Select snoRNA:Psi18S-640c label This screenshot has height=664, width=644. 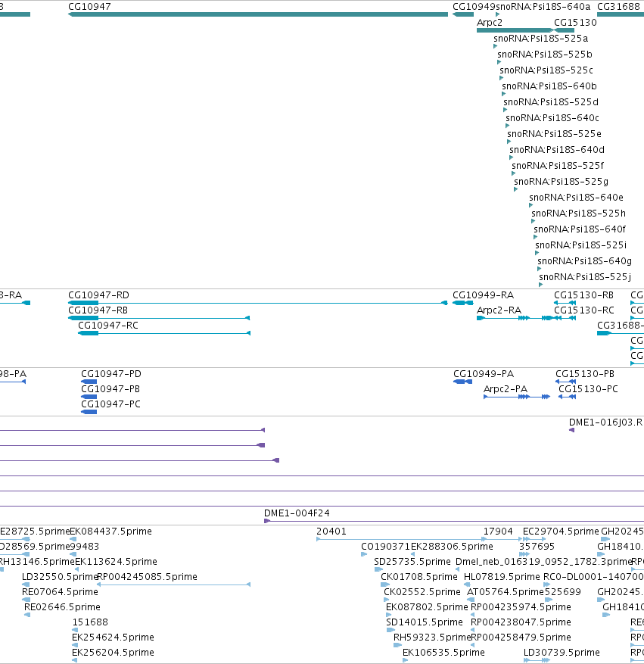click(x=552, y=117)
